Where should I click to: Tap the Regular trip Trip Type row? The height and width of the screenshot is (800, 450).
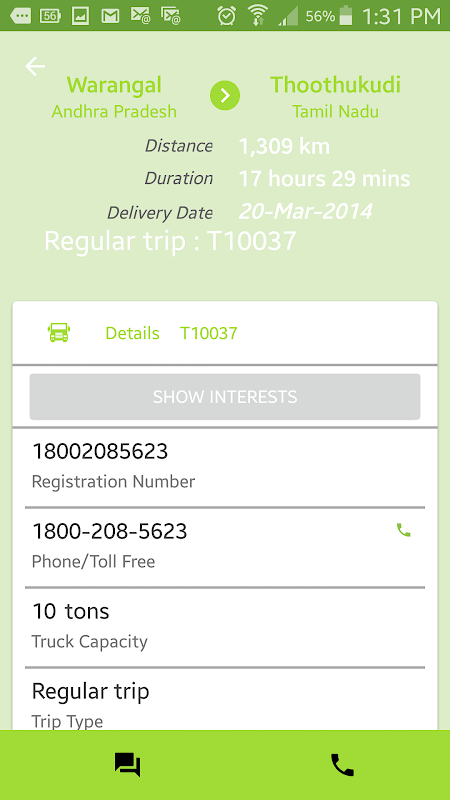point(225,699)
